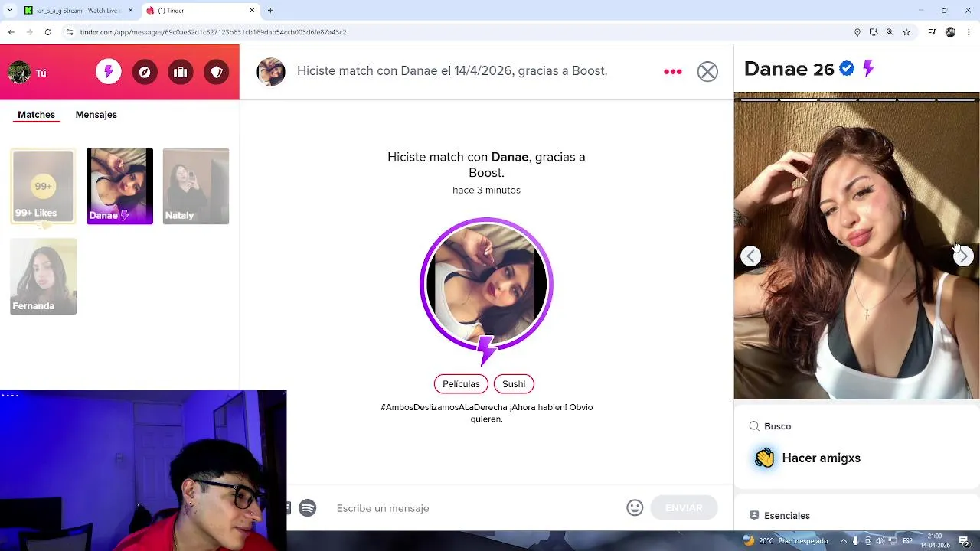Viewport: 980px width, 551px height.
Task: Click the zoom magnifier icon in address bar
Action: click(890, 32)
